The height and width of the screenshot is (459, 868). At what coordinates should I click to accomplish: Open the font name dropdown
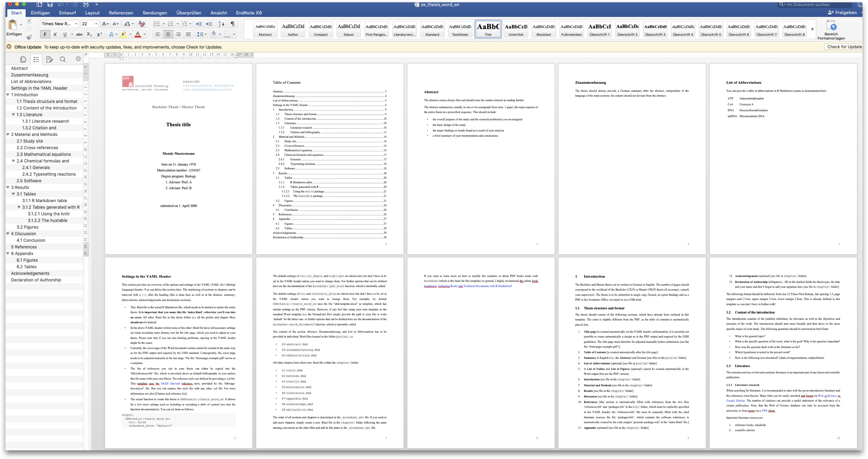(77, 24)
